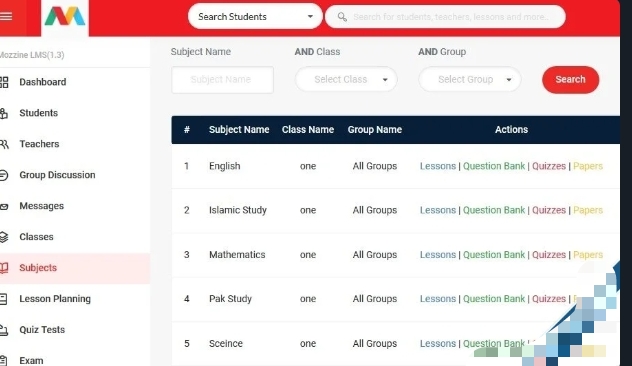Click the Pak Study subject cell
This screenshot has width=632, height=366.
(x=230, y=299)
